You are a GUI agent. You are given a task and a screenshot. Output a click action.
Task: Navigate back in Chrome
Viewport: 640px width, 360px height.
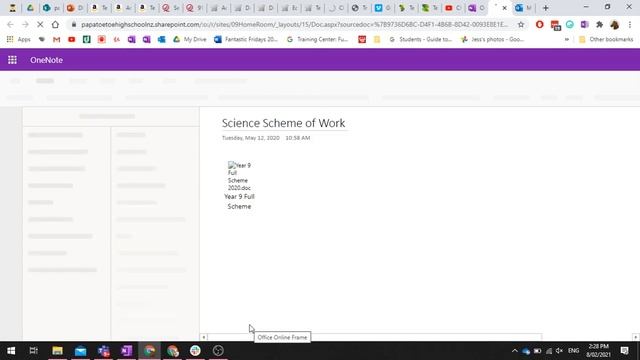click(x=10, y=24)
